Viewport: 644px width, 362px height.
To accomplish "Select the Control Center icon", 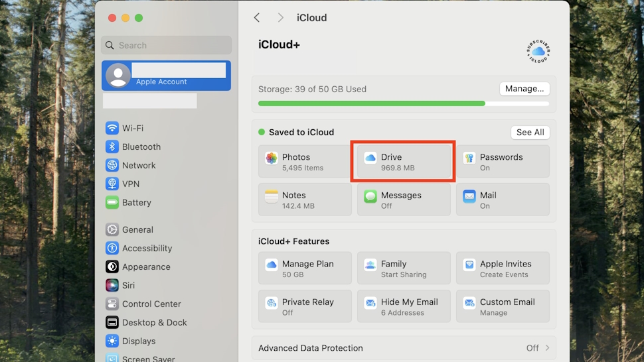I will coord(112,304).
